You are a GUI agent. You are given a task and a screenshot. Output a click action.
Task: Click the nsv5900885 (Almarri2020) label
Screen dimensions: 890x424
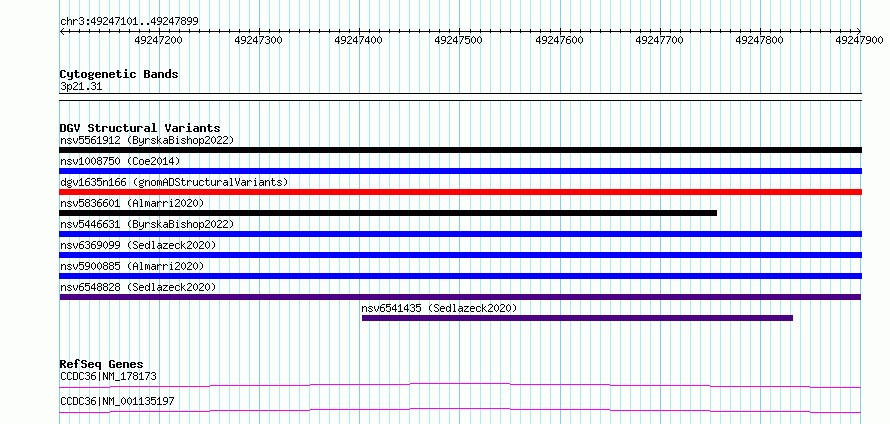pyautogui.click(x=132, y=266)
